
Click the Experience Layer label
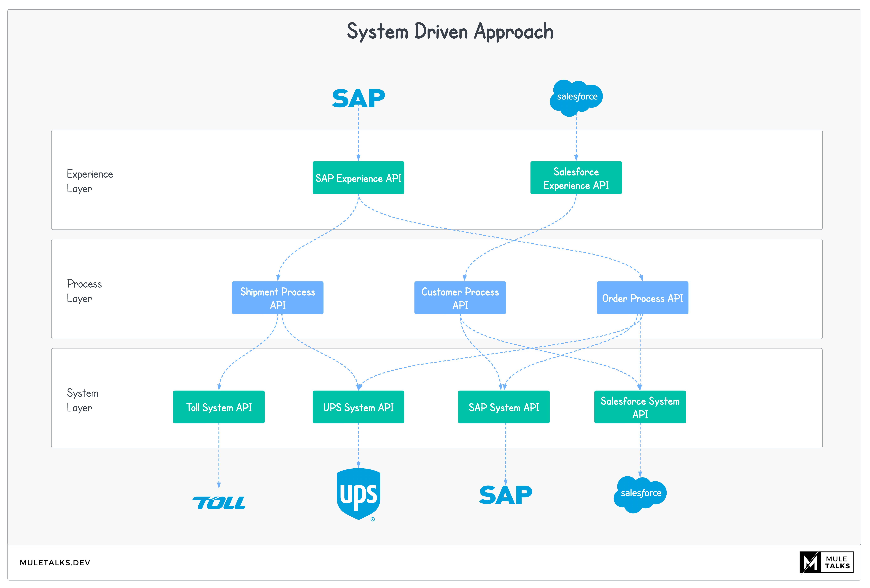tap(89, 181)
